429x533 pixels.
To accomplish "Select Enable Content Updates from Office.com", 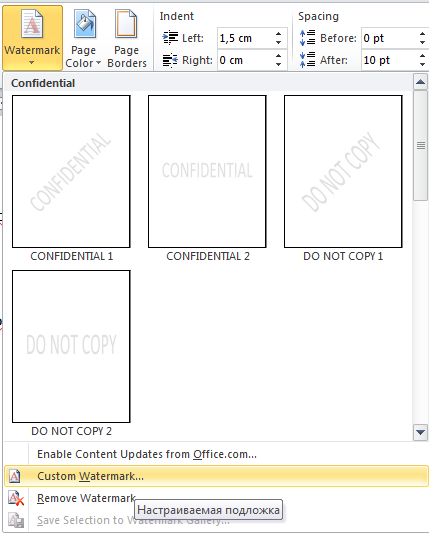I will tap(216, 454).
